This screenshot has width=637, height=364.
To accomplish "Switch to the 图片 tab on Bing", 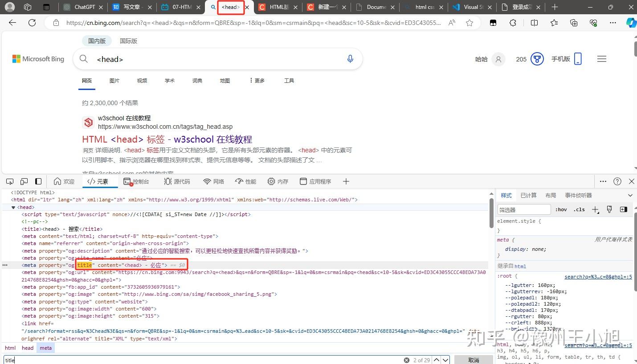I will click(x=114, y=81).
